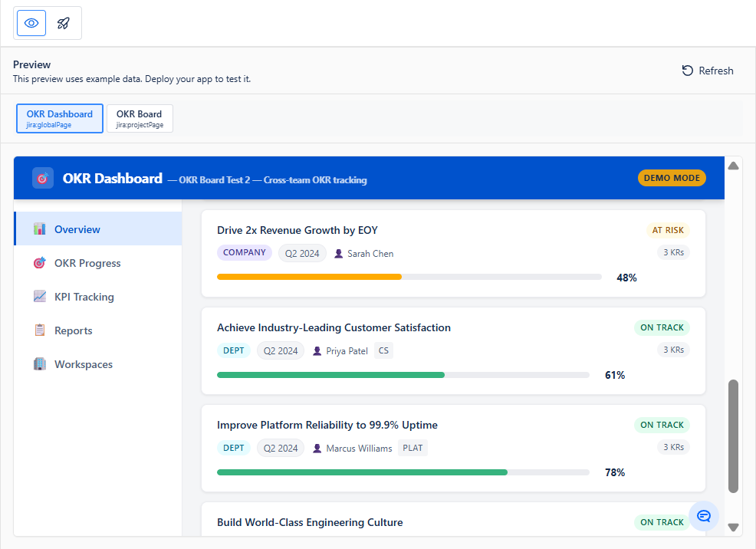Click the 48% progress value
The width and height of the screenshot is (756, 549).
tap(626, 278)
